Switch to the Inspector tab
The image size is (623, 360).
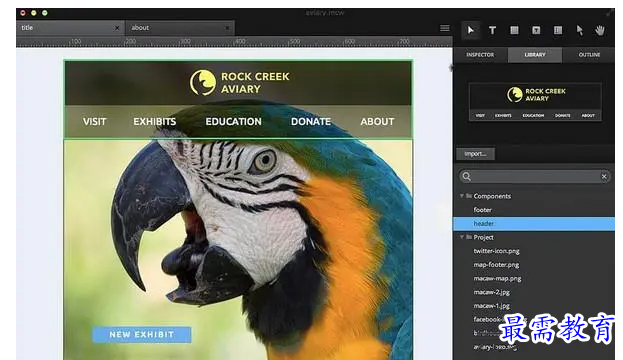480,55
